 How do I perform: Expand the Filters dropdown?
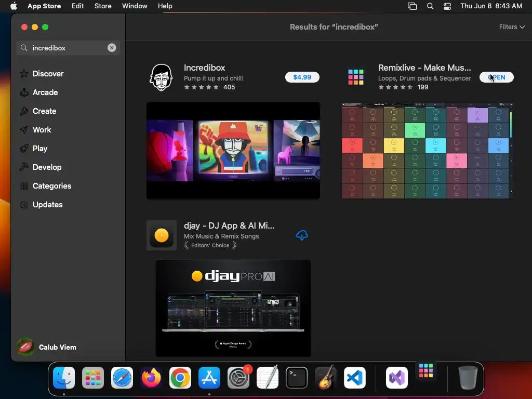[512, 27]
